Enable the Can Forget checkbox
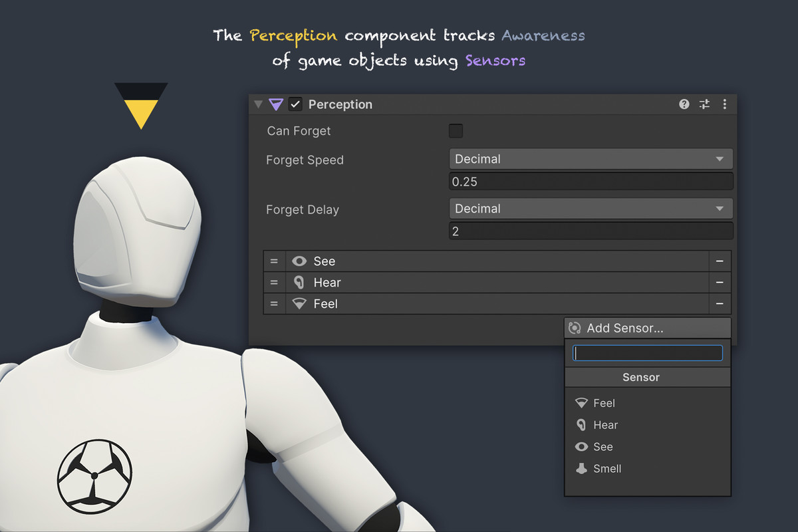 coord(456,130)
